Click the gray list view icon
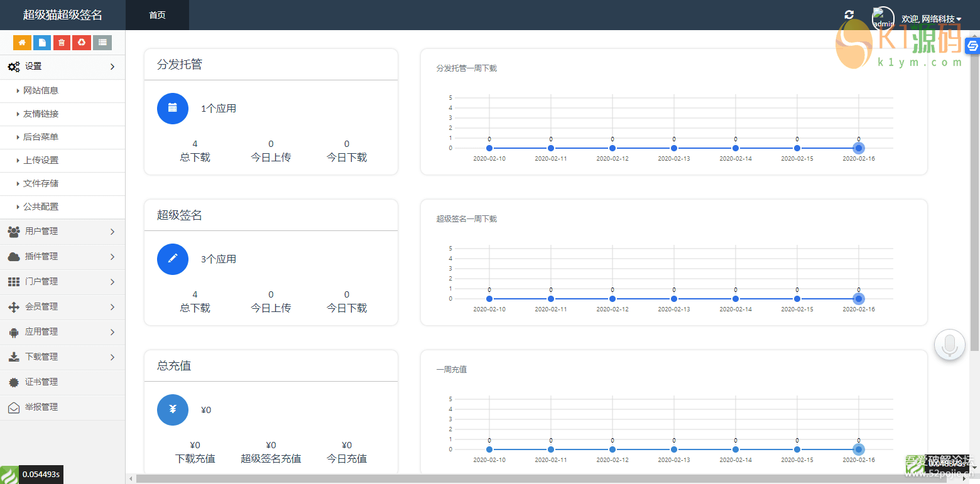 pos(102,43)
